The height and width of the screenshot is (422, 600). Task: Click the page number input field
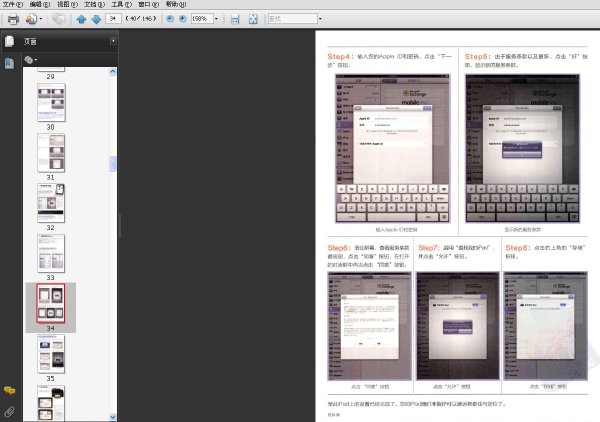(113, 18)
